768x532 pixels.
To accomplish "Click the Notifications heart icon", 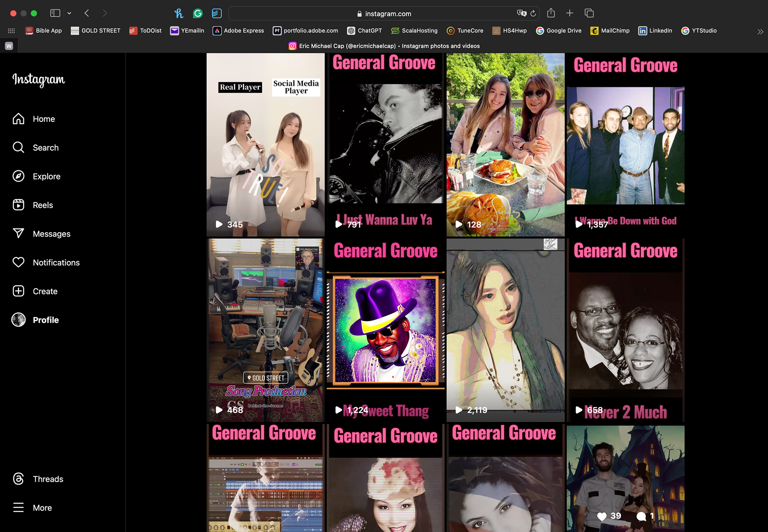I will pos(18,262).
